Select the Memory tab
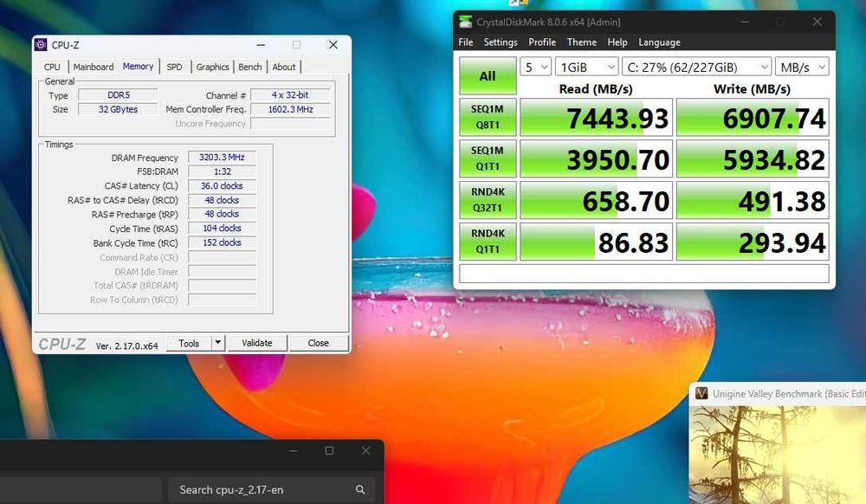866x504 pixels. pyautogui.click(x=138, y=66)
